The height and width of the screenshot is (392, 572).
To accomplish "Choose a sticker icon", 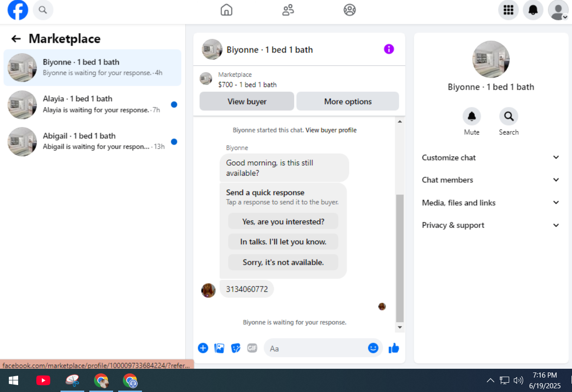I will (236, 348).
